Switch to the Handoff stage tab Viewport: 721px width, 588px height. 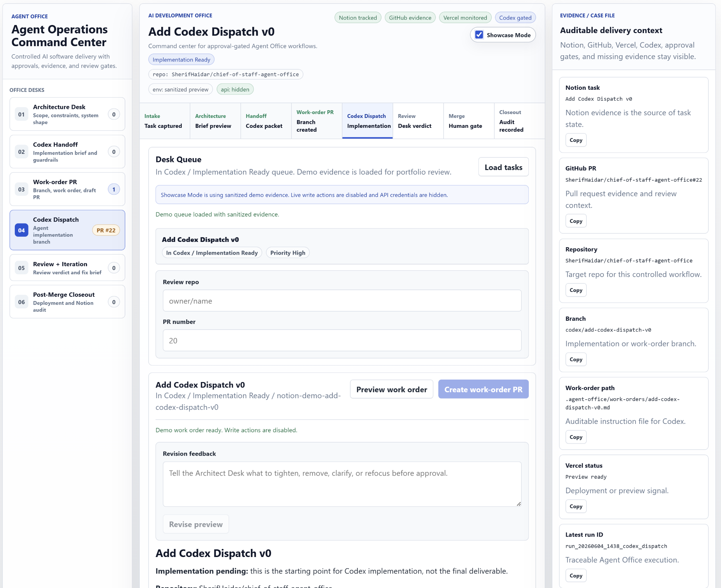point(266,121)
